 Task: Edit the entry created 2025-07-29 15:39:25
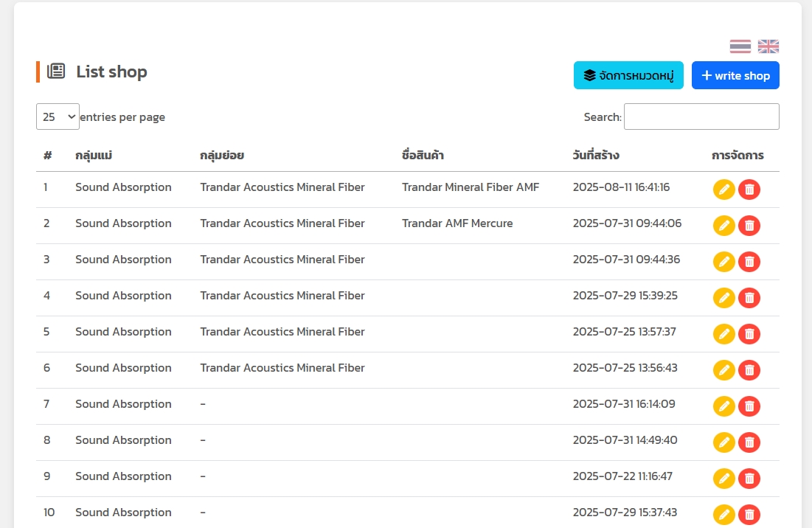[x=724, y=298]
